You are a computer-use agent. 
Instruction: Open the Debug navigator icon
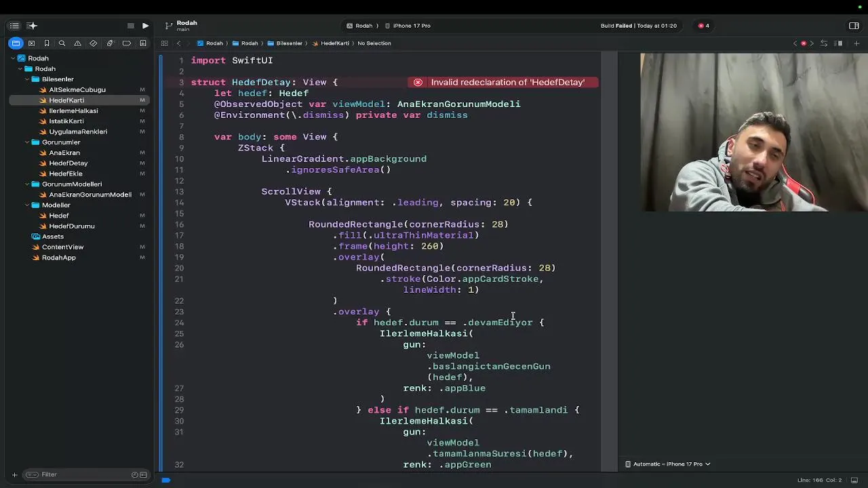[110, 43]
